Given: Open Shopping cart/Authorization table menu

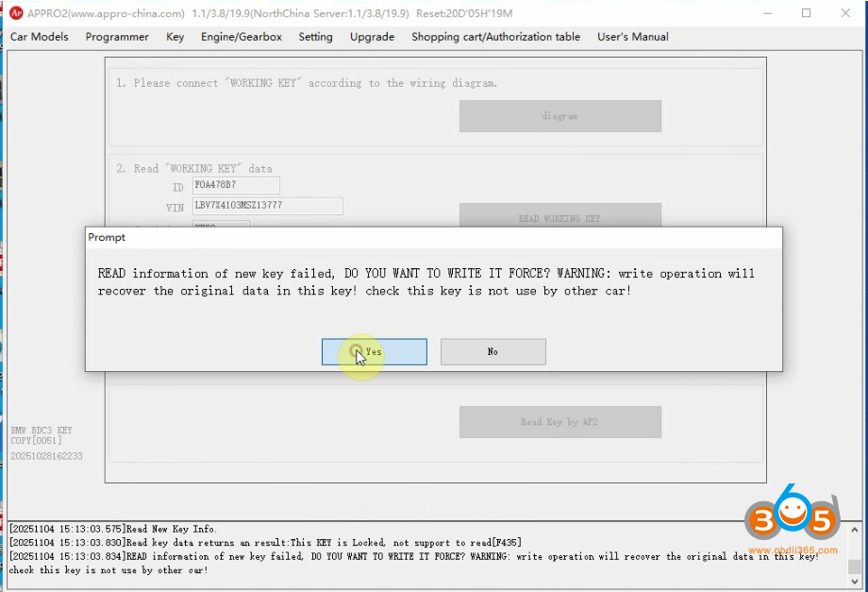Looking at the screenshot, I should [x=495, y=37].
